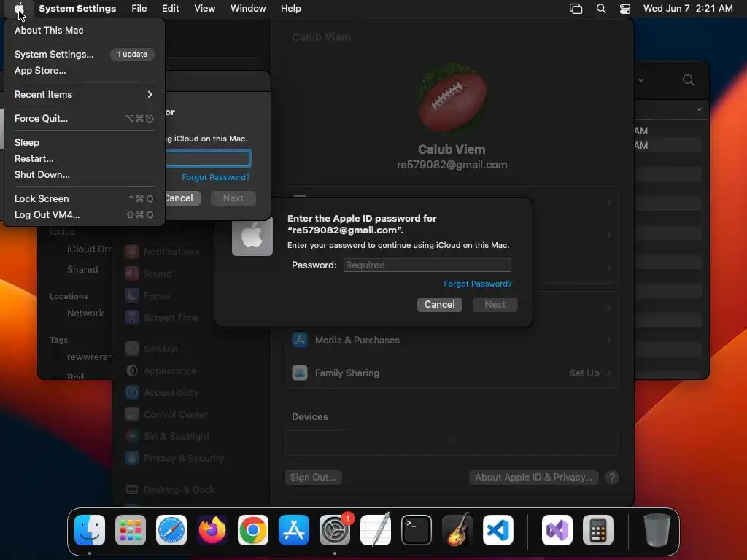Screen dimensions: 747x560
Task: Click Forgot Password? in background dialog
Action: [216, 177]
